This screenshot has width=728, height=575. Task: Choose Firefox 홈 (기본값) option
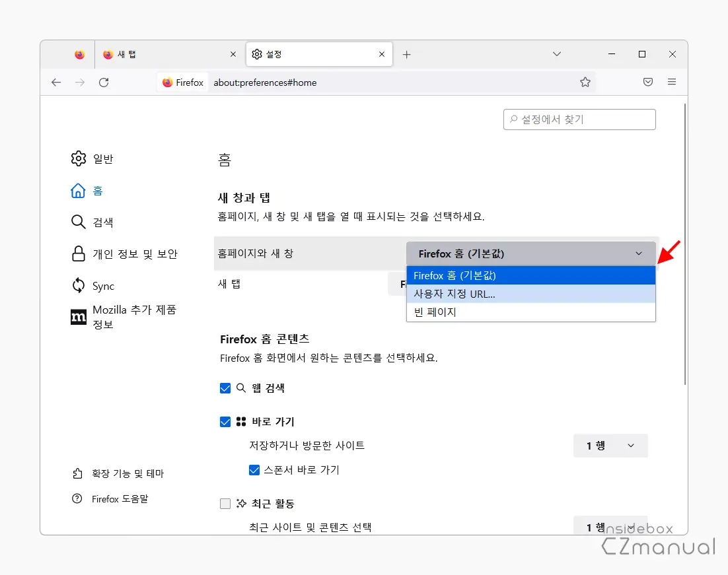pos(530,276)
